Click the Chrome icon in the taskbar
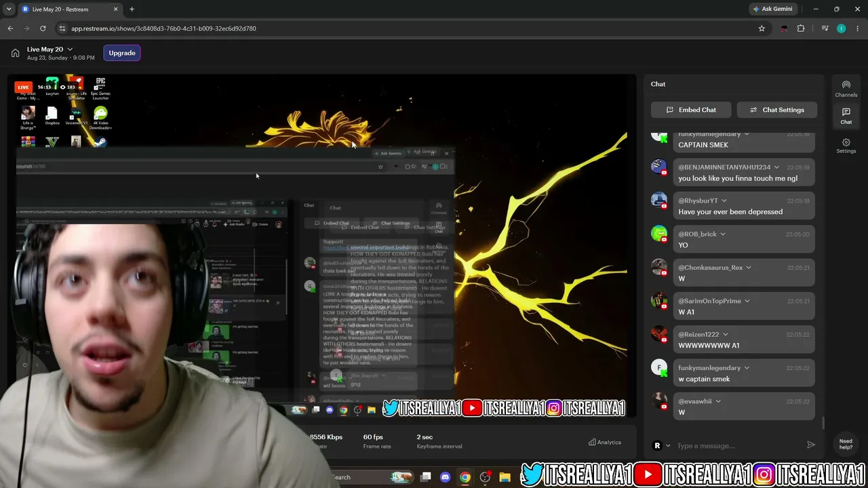The height and width of the screenshot is (488, 868). tap(465, 477)
